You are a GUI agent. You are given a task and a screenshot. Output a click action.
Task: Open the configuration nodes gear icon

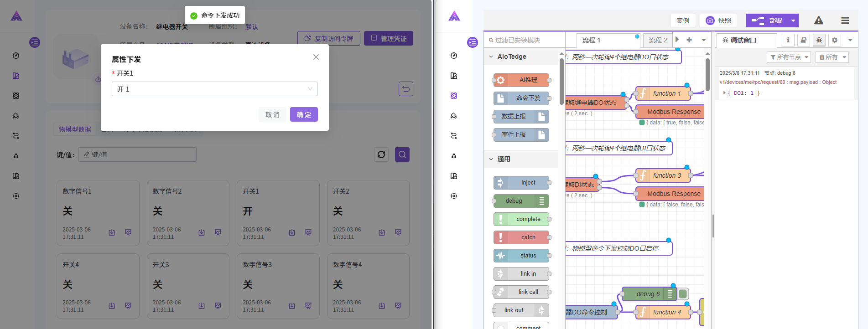coord(835,40)
